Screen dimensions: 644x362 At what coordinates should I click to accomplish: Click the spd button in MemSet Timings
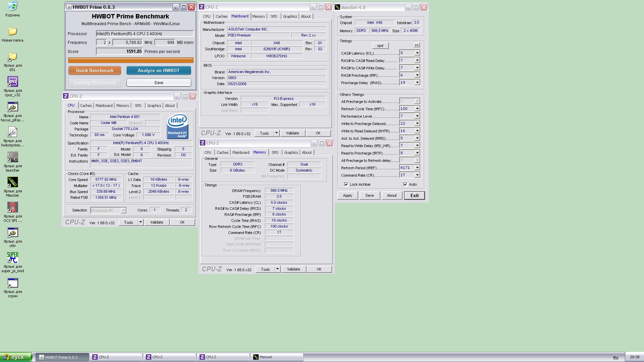[x=380, y=46]
